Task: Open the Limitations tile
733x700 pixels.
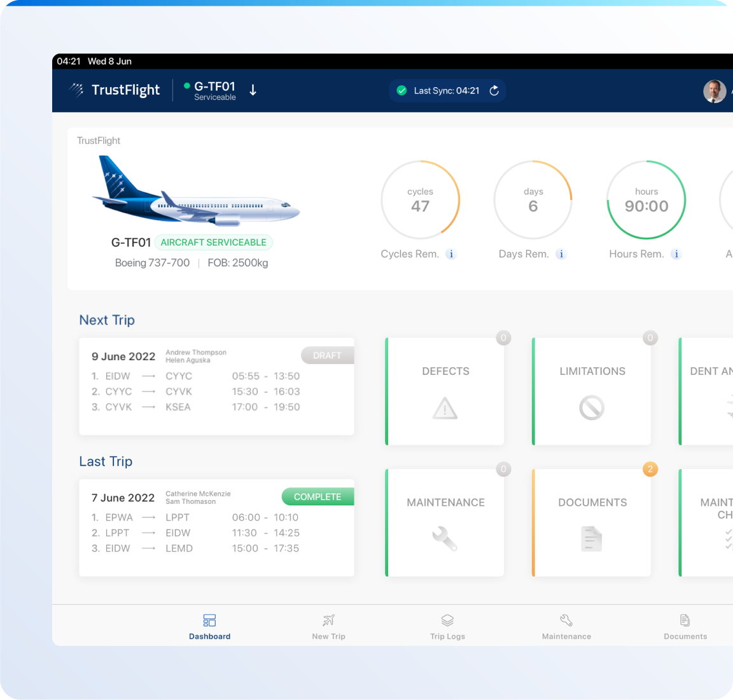Action: pyautogui.click(x=592, y=391)
